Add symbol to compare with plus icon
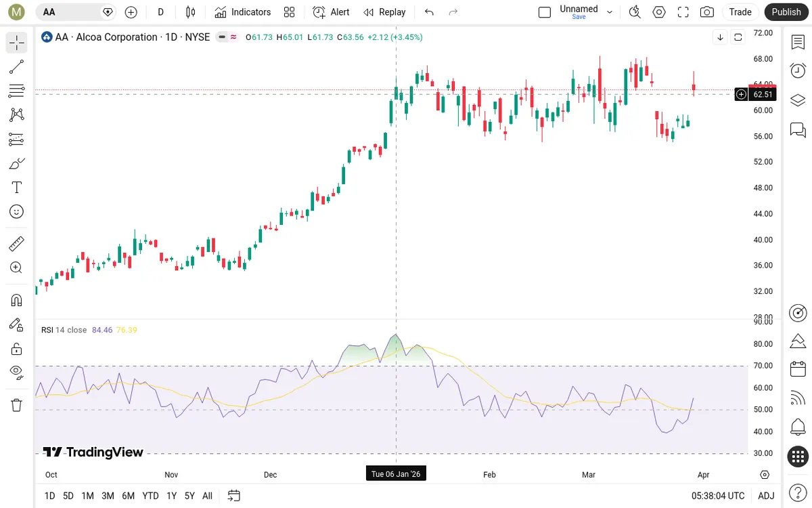812x508 pixels. pyautogui.click(x=131, y=12)
